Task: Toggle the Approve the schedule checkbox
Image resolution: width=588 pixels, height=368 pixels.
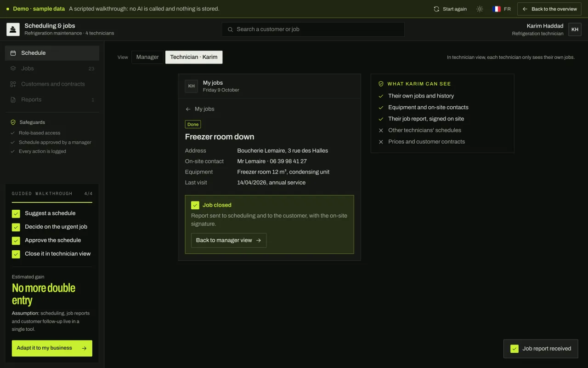Action: pyautogui.click(x=16, y=240)
